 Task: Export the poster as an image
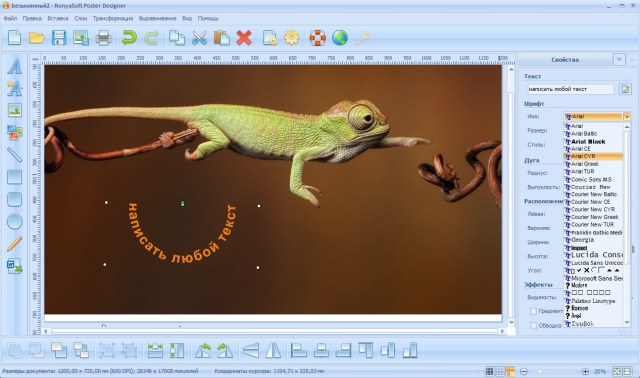pos(81,38)
